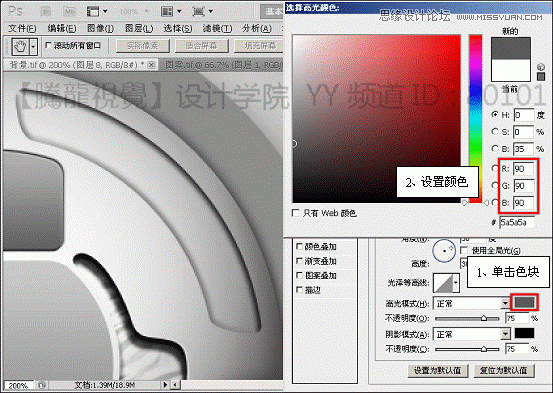Enable the 渐变叠加 layer style
Viewport: 553px width, 393px height.
coord(299,261)
